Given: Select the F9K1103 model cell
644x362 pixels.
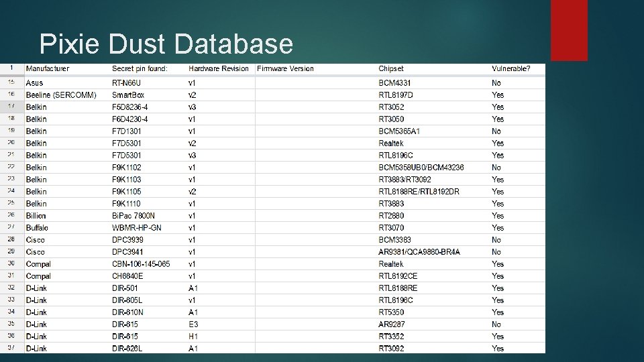Looking at the screenshot, I should [126, 180].
